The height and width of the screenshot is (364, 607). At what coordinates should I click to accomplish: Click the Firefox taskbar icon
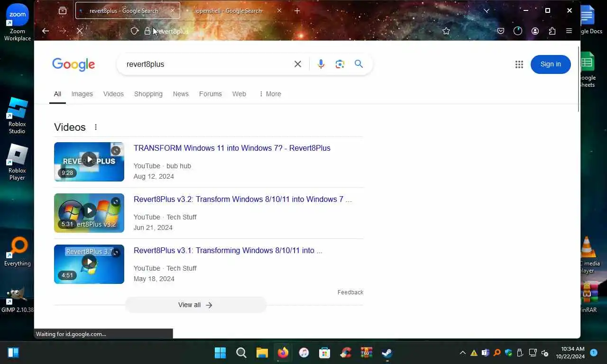(x=283, y=353)
